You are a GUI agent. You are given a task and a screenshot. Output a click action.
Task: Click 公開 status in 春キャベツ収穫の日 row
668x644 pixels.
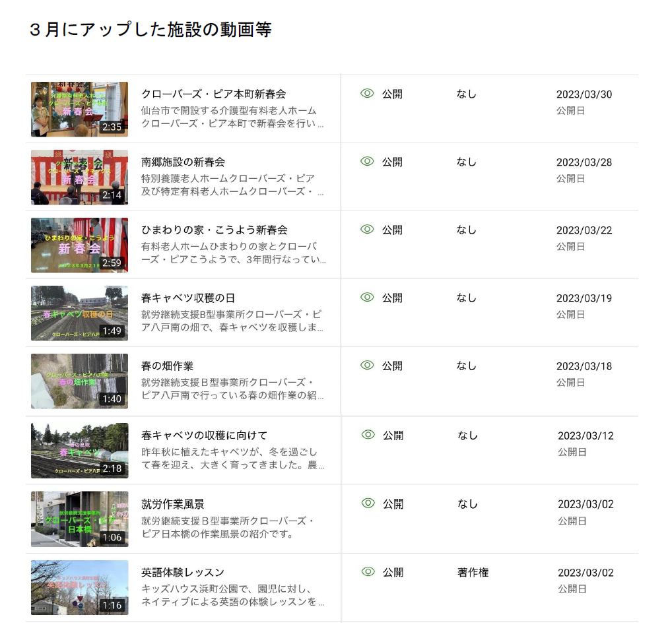(392, 298)
